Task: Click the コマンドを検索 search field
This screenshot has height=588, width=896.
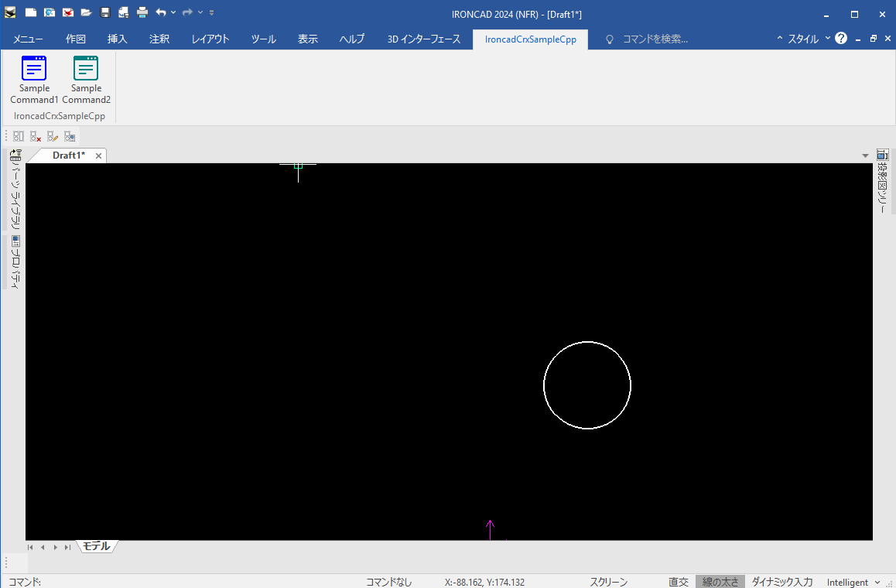Action: tap(655, 39)
